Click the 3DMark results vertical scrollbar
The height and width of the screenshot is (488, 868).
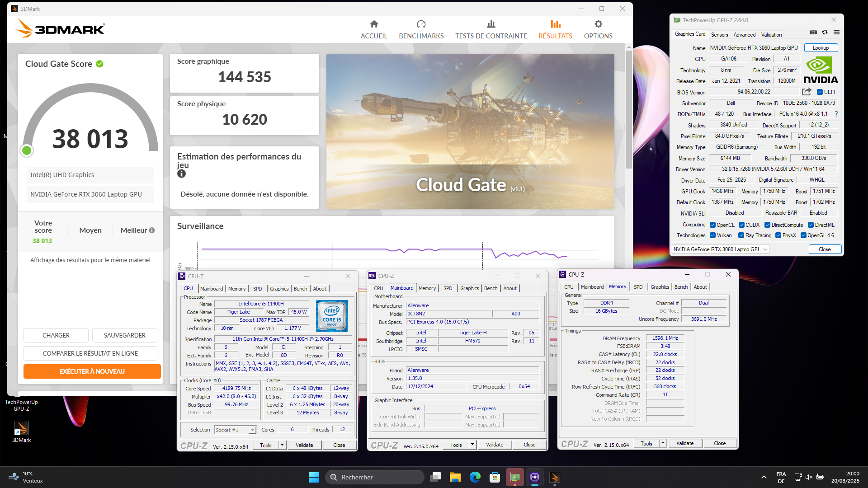click(629, 108)
